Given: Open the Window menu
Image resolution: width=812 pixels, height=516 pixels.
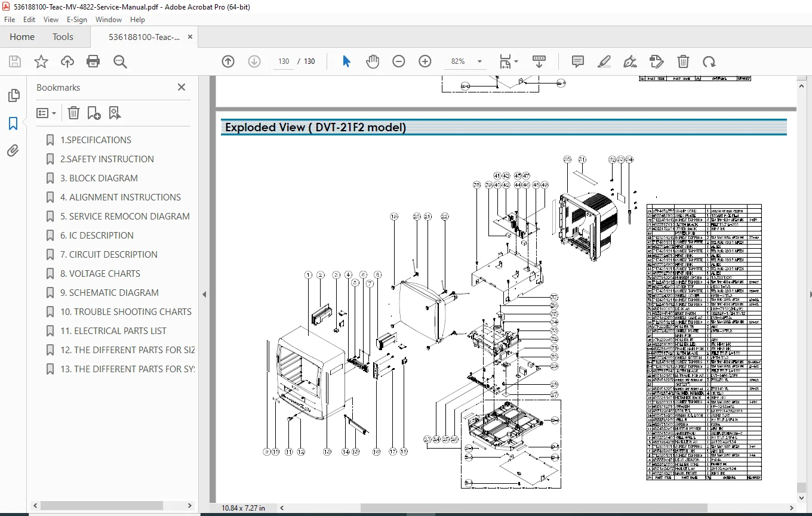Looking at the screenshot, I should (109, 20).
